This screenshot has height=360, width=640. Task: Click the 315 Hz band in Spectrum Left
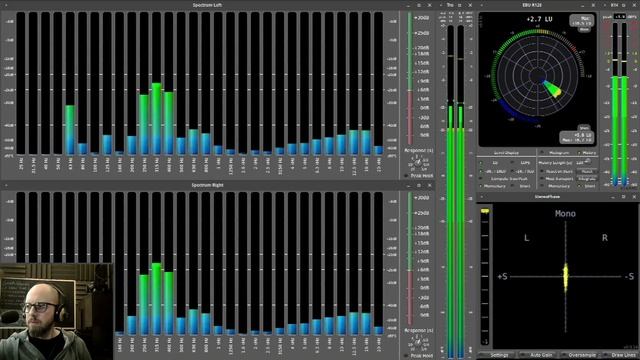[x=156, y=83]
